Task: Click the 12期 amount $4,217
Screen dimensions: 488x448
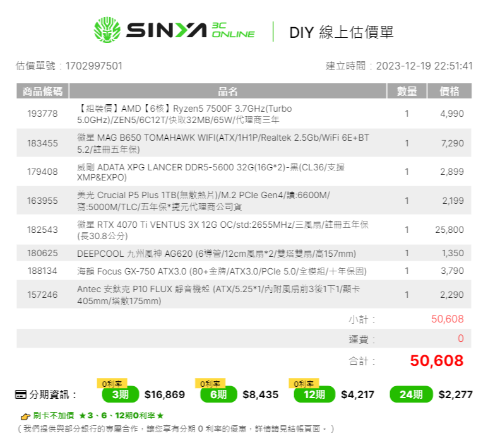Action: [357, 394]
